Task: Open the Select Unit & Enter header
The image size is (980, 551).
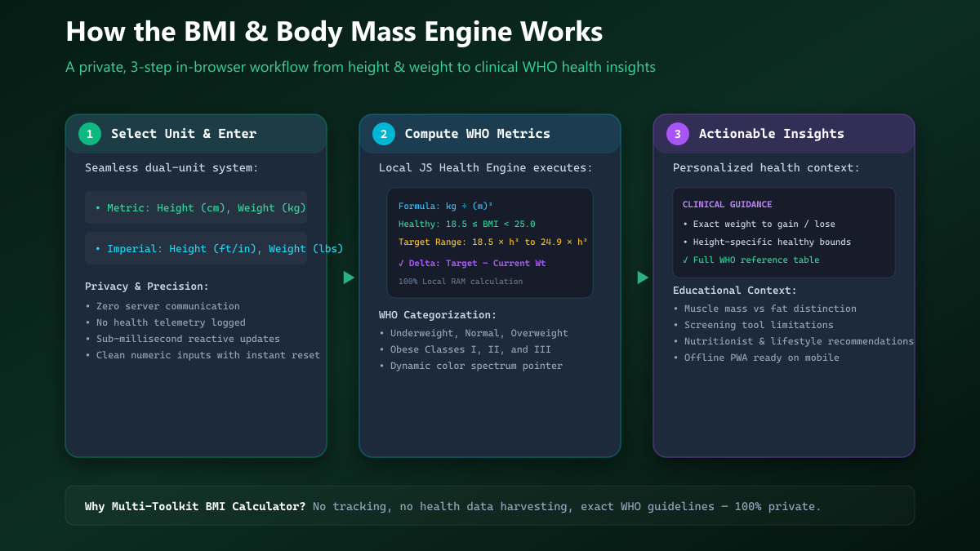Action: pos(196,134)
